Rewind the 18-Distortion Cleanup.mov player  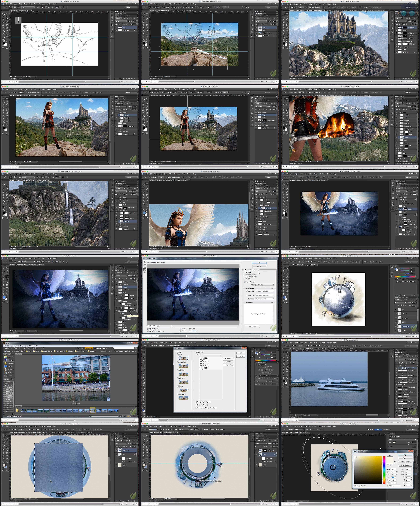[x=143, y=504]
